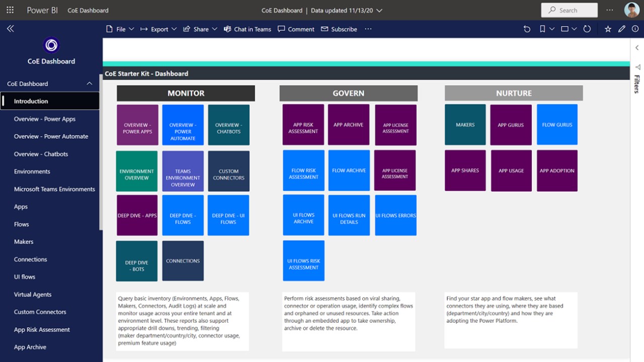Viewport: 644px width, 362px height.
Task: Click the edit pencil icon
Action: click(622, 29)
